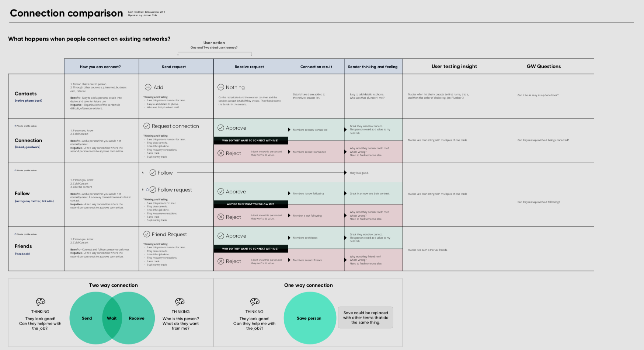Image resolution: width=644 pixels, height=350 pixels.
Task: Click the brain icon above Who is this person
Action: click(180, 302)
